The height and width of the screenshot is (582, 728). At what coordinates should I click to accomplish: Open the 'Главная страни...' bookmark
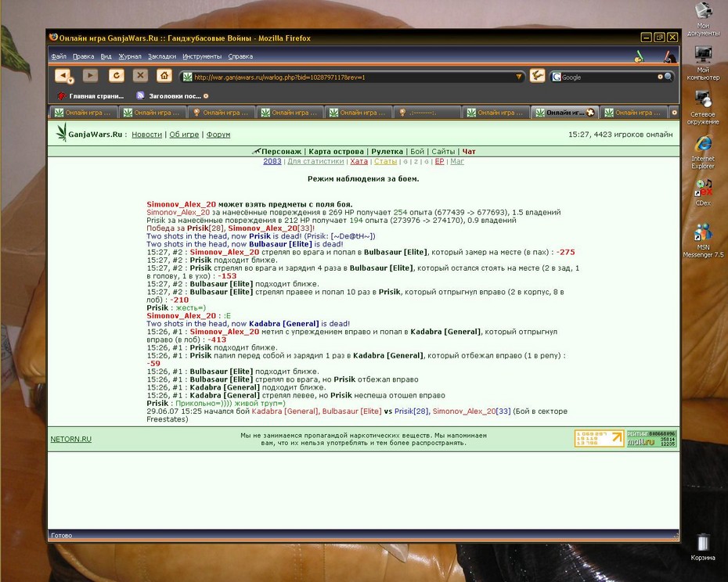pos(91,96)
